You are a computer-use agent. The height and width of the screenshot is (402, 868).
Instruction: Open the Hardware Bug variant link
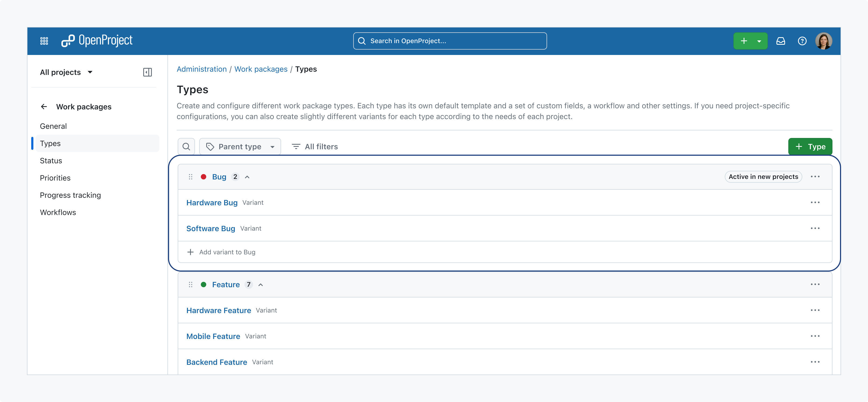212,202
